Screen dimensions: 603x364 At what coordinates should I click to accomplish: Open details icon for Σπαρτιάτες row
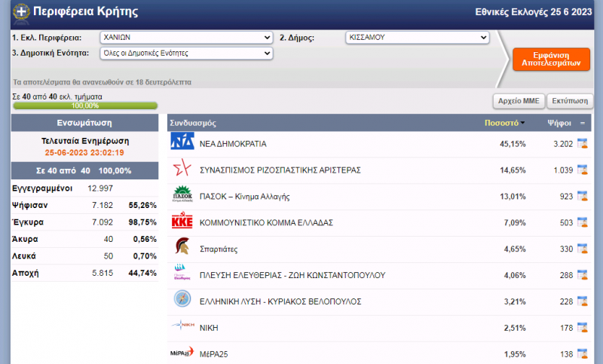click(x=582, y=249)
